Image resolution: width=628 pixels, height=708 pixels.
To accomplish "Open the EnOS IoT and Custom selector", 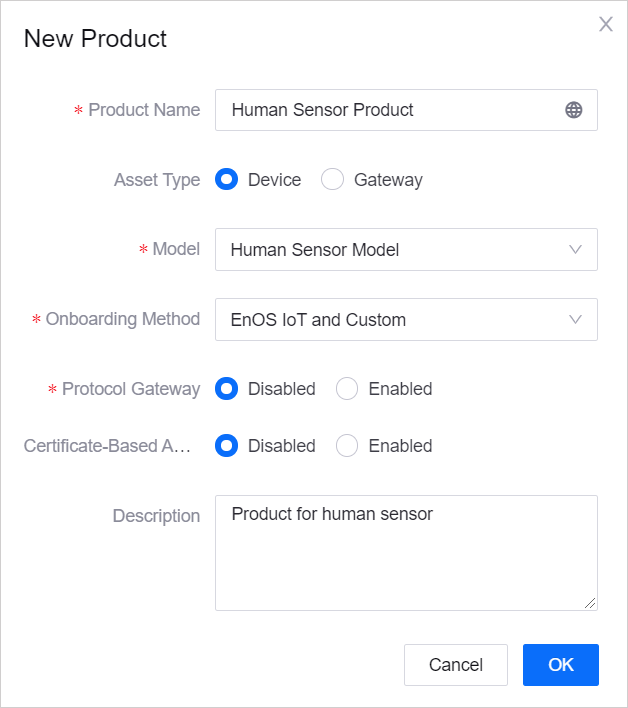I will [x=406, y=320].
